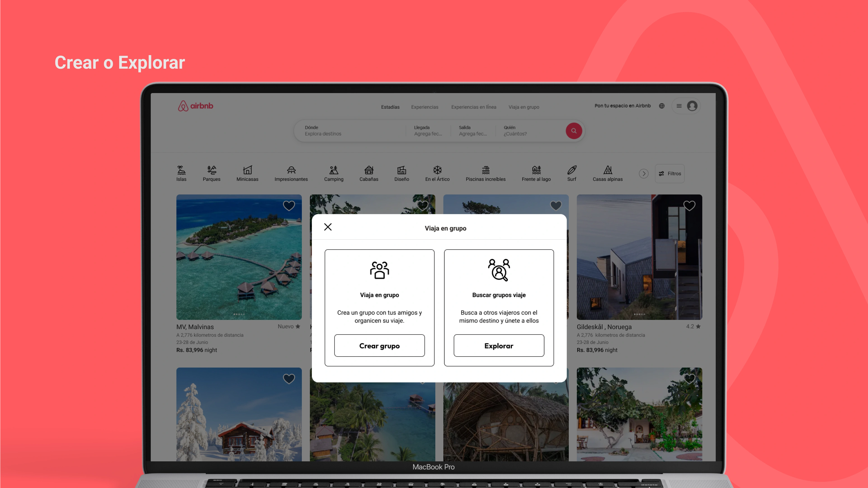Open the Camping category
The height and width of the screenshot is (488, 868).
[334, 174]
